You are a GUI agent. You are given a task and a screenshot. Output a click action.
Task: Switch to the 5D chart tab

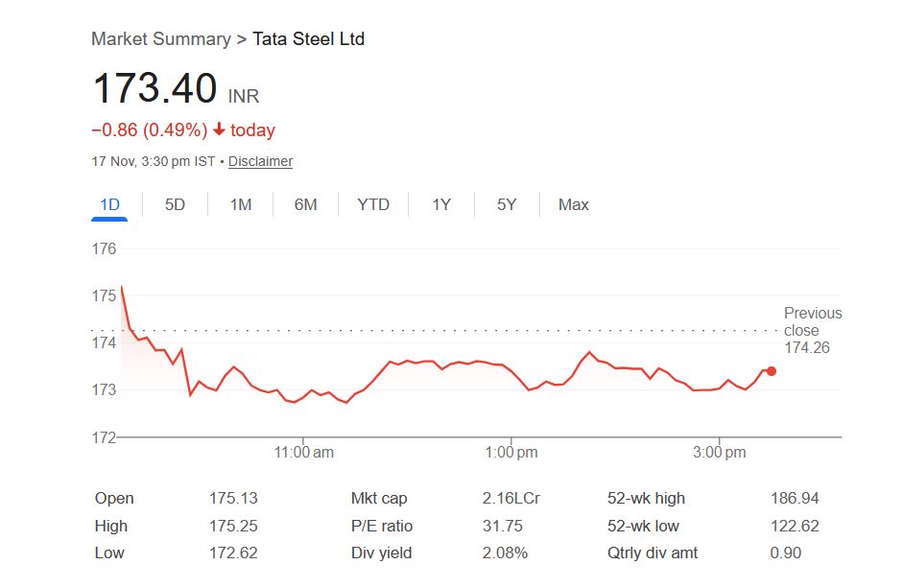[x=175, y=204]
